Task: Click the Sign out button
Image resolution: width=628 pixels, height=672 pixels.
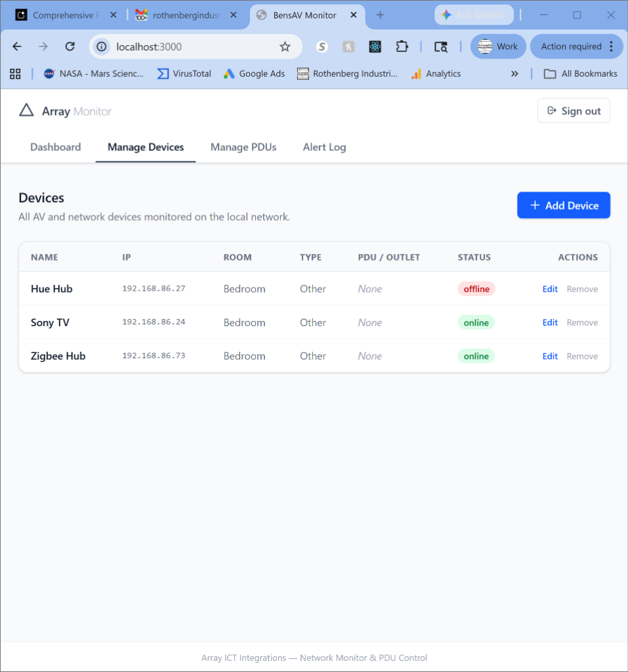Action: click(574, 111)
